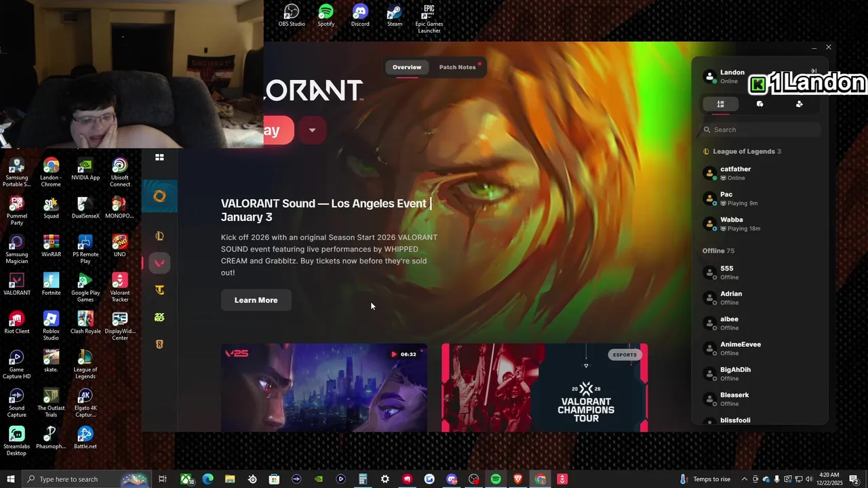
Task: Open the V25 video thumbnail
Action: click(324, 388)
